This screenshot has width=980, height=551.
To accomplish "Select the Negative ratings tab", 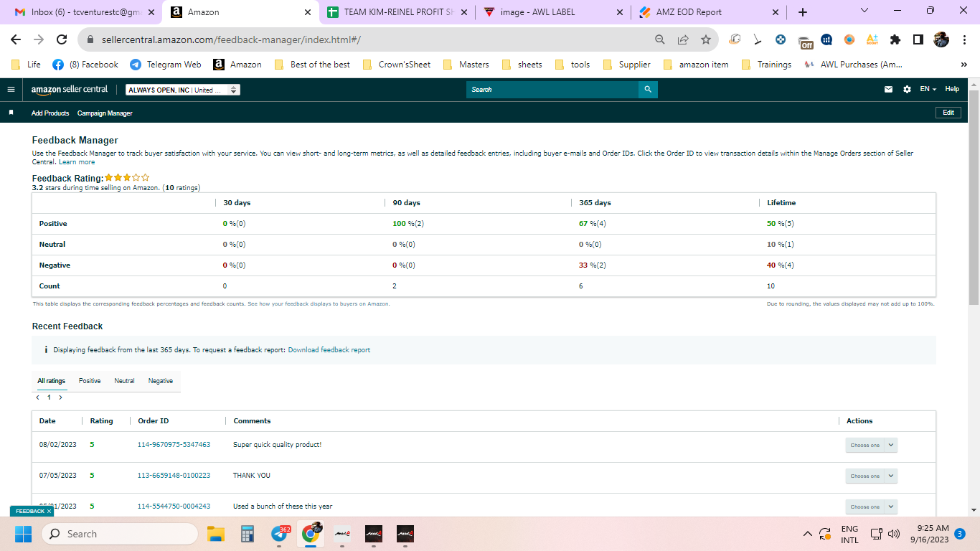I will [x=161, y=381].
